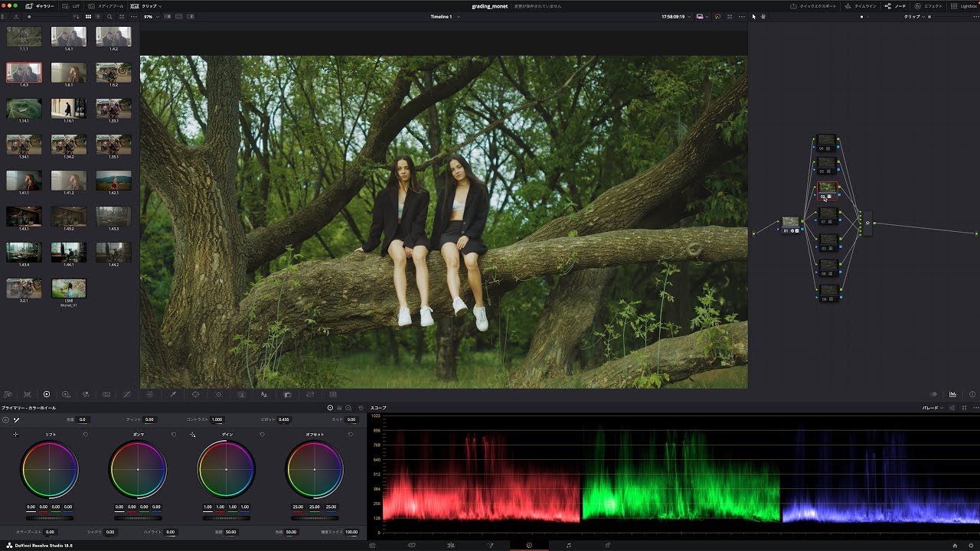Toggle the エフェクト panel
The image size is (980, 551).
pos(929,5)
